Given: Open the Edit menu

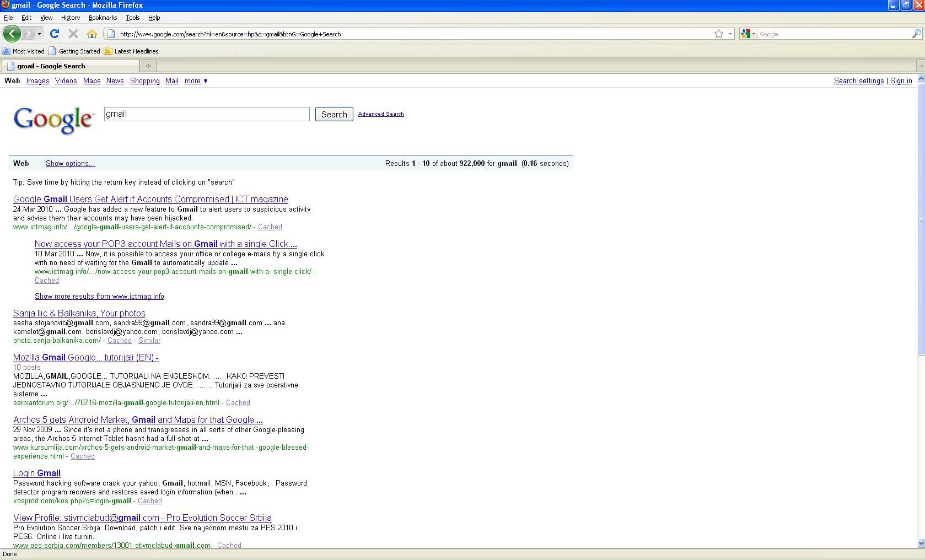Looking at the screenshot, I should pyautogui.click(x=26, y=18).
